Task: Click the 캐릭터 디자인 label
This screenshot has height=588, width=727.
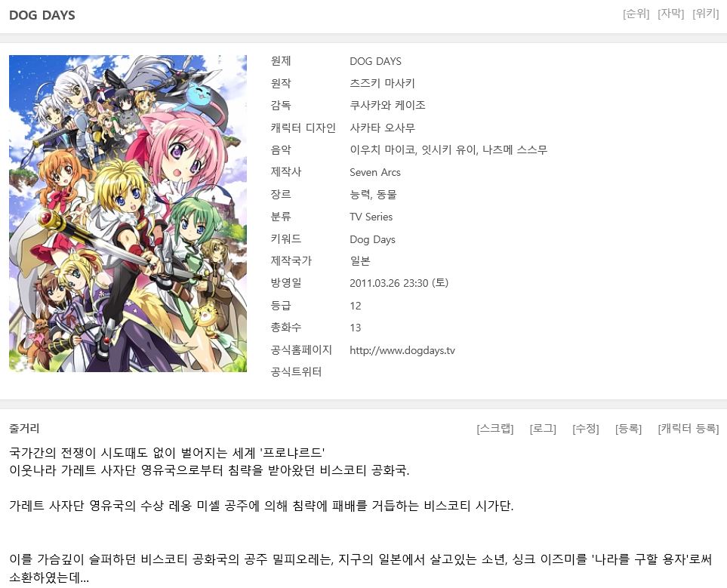Action: click(x=303, y=128)
